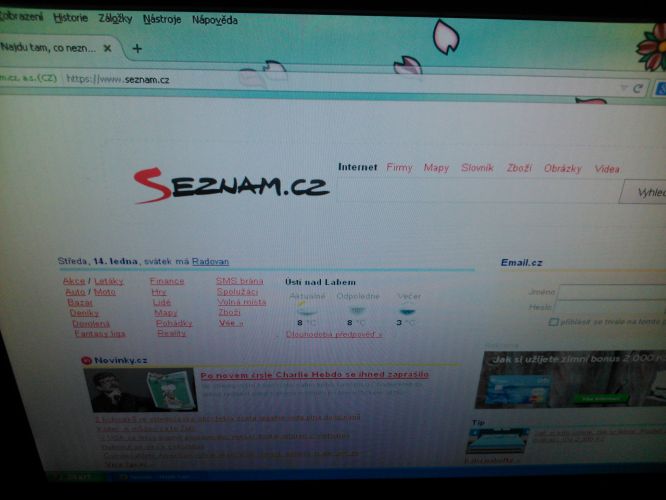Open the Novinky.cz section heading
The height and width of the screenshot is (500, 666).
pos(121,360)
